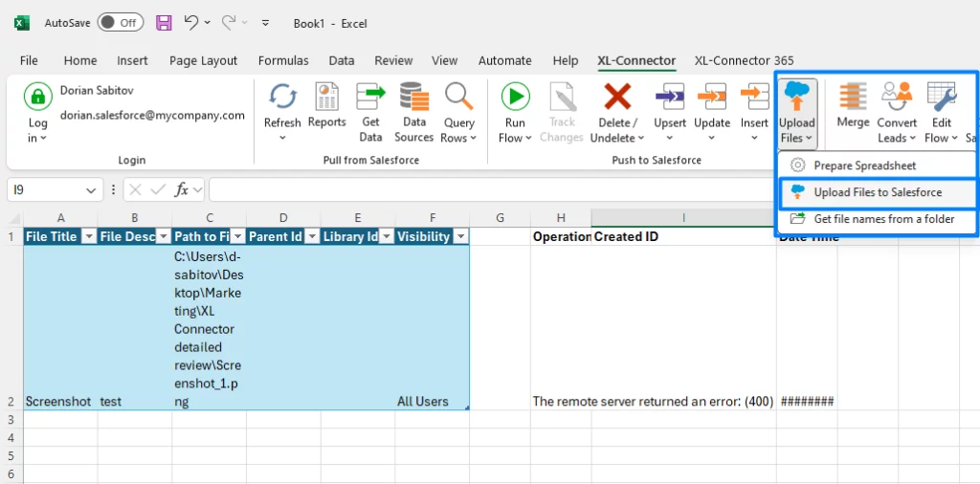
Task: Click the Get Data icon
Action: pyautogui.click(x=370, y=97)
